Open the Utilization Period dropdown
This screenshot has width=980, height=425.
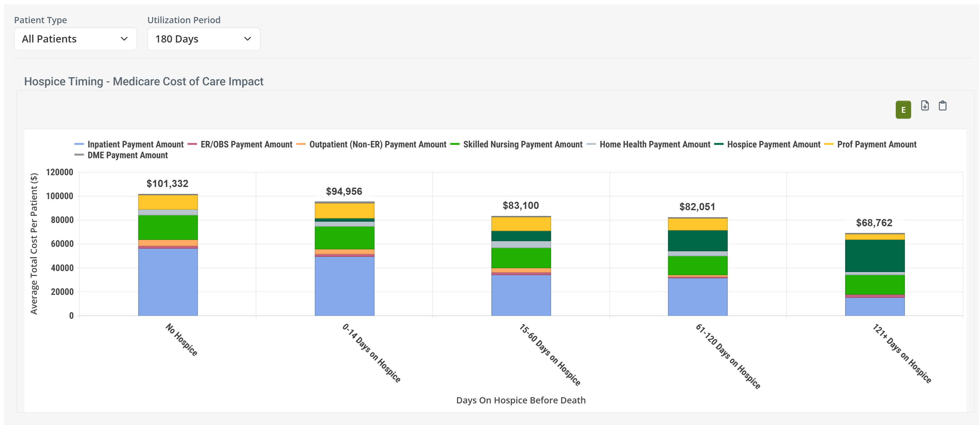click(x=203, y=39)
